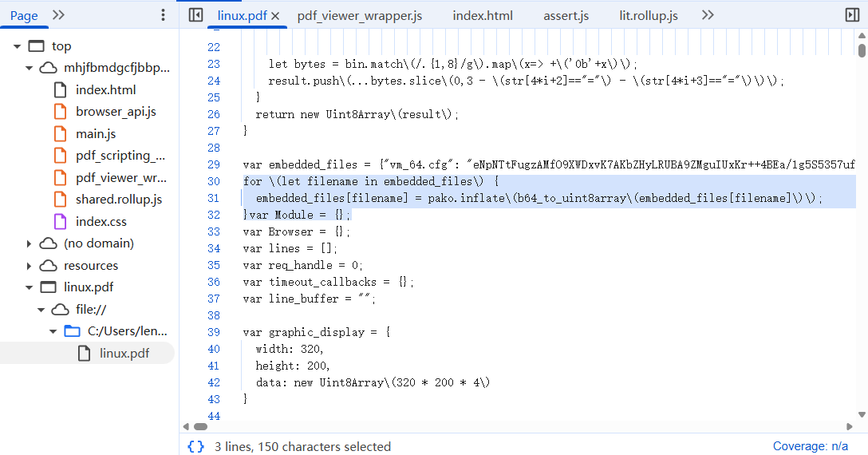Screen dimensions: 868x455
Task: Click the (no domain) cloud icon
Action: pyautogui.click(x=48, y=243)
